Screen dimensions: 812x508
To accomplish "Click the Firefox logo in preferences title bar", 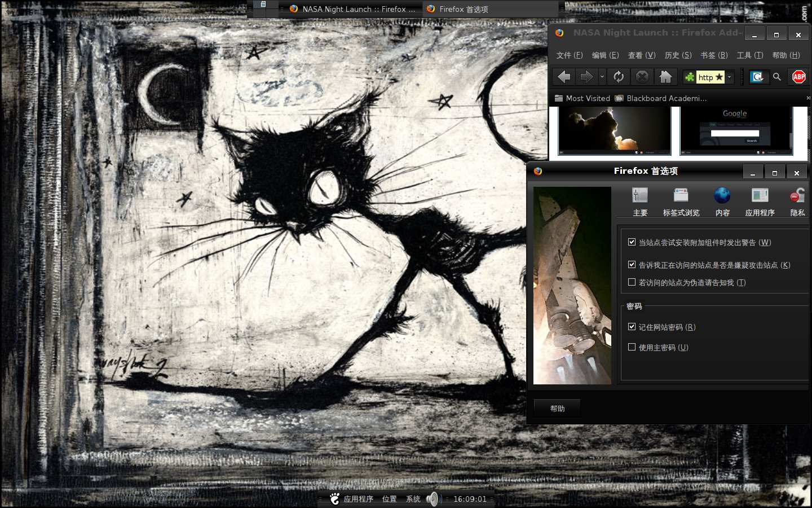I will pyautogui.click(x=538, y=171).
